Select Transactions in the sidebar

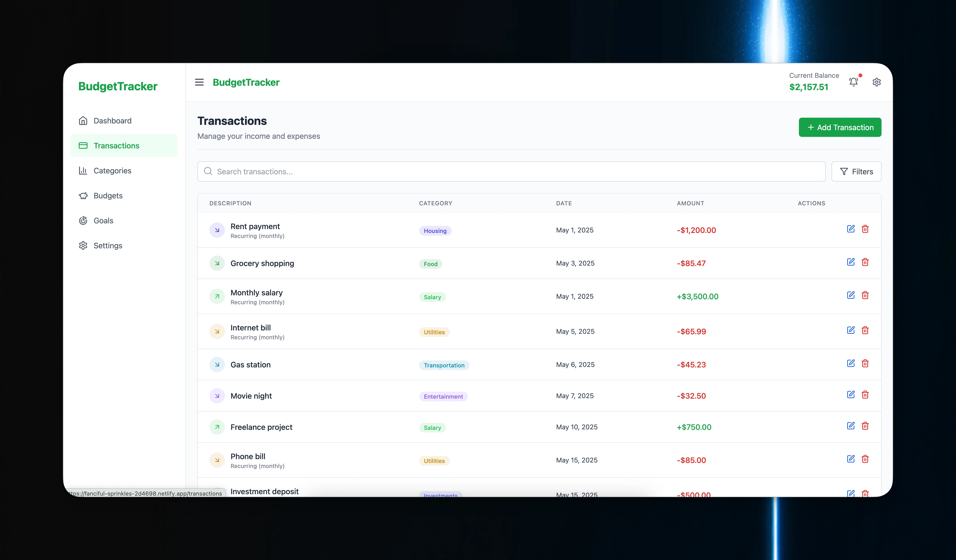pyautogui.click(x=124, y=146)
